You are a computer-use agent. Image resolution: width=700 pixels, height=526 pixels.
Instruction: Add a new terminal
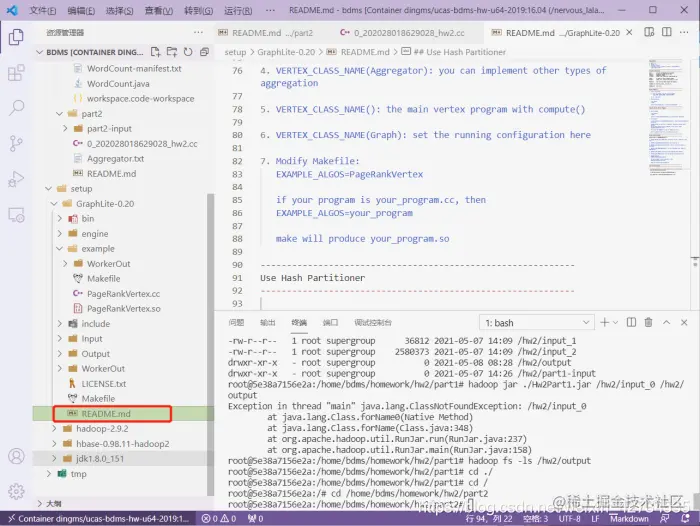pos(604,322)
